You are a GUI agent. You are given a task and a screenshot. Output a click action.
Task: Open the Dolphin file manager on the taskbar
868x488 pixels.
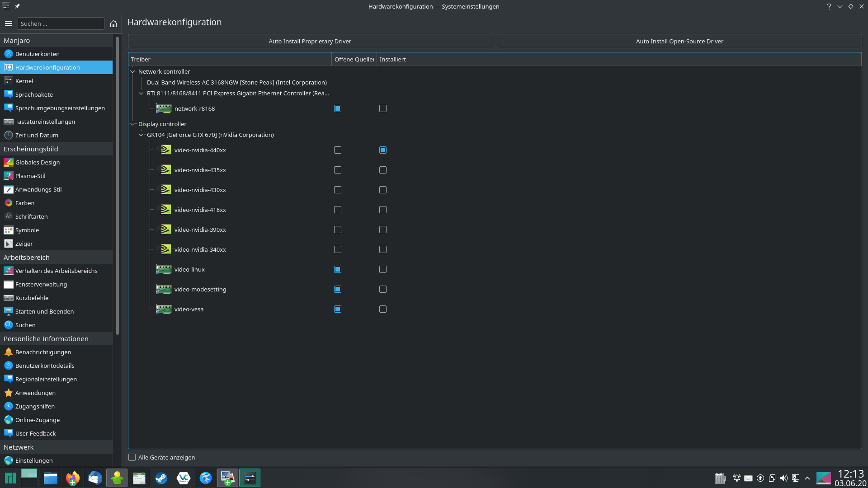(51, 478)
